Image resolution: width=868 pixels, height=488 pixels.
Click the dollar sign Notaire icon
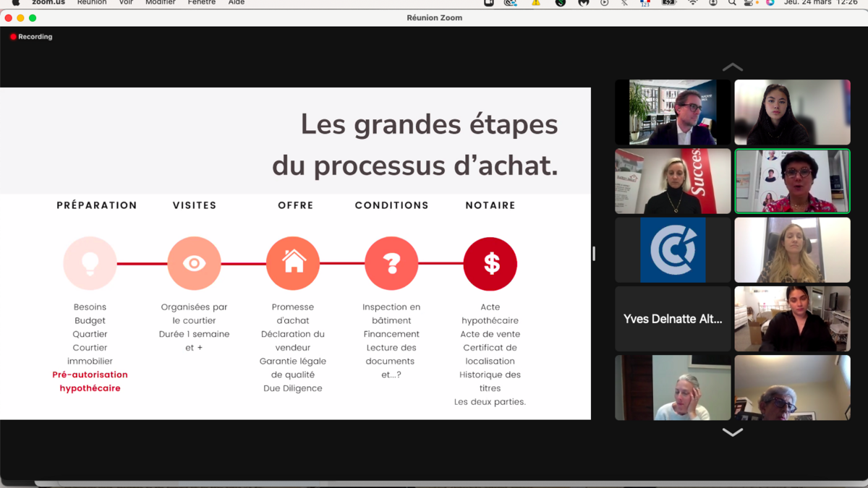(x=490, y=264)
